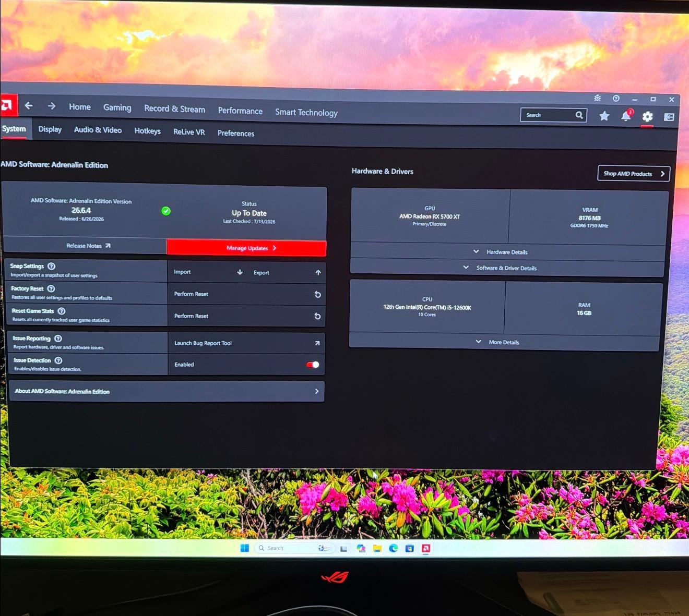
Task: Switch to the Display tab
Action: click(50, 129)
